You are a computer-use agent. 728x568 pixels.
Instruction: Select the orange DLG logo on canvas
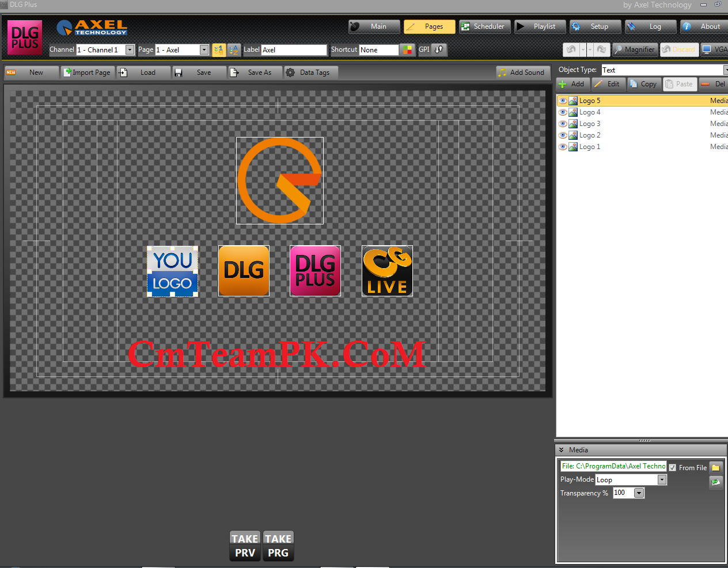244,271
